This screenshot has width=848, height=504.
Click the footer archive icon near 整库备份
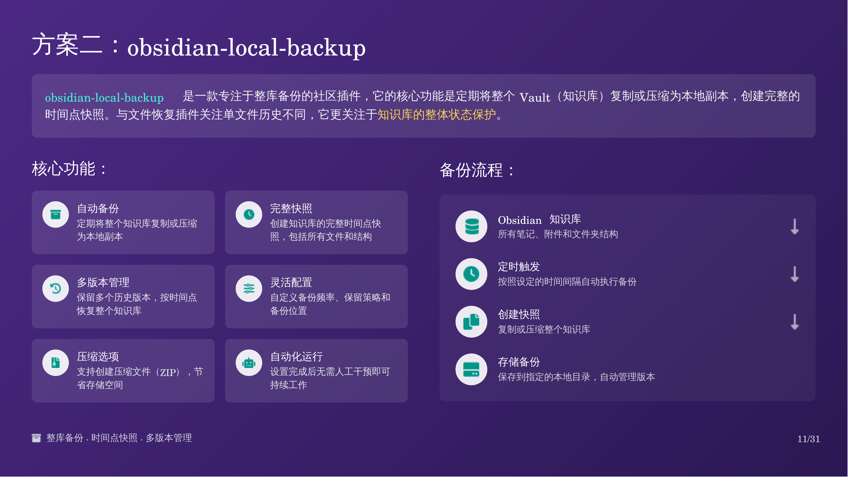[x=36, y=438]
